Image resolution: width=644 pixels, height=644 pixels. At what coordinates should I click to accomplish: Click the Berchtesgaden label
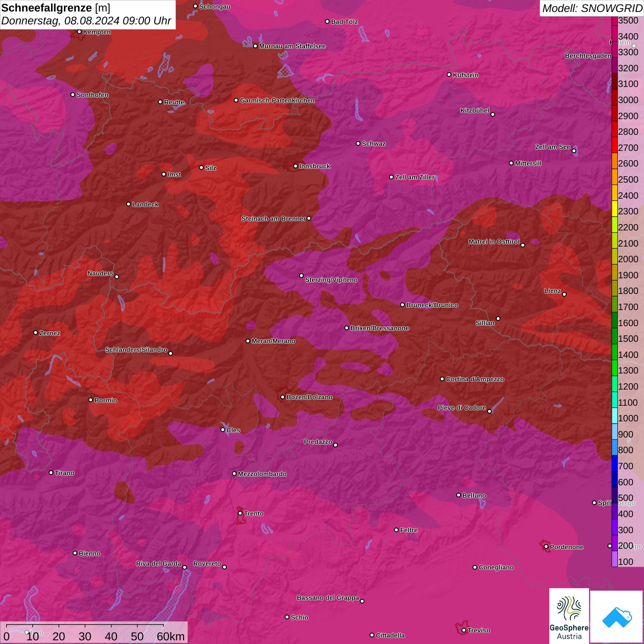coord(588,56)
